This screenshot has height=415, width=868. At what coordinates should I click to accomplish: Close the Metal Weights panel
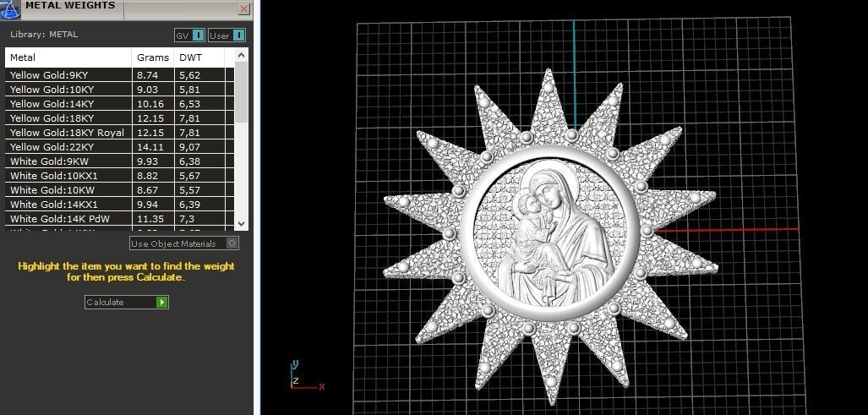point(243,8)
